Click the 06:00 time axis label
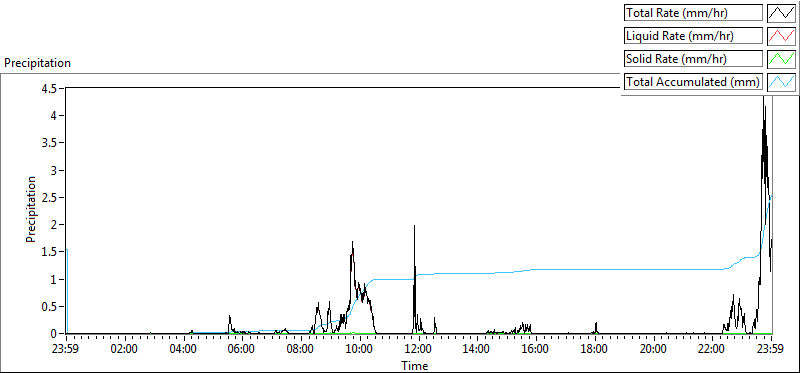 tap(242, 350)
